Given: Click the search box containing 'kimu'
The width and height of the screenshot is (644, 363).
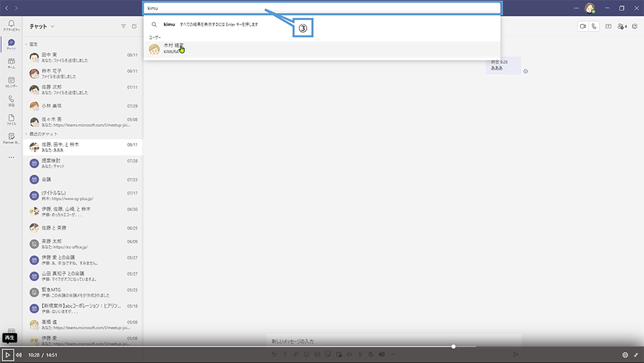Looking at the screenshot, I should pyautogui.click(x=322, y=8).
